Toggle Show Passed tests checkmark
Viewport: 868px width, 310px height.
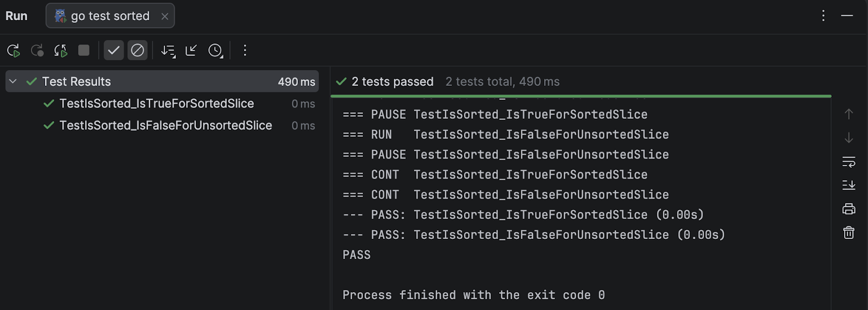(x=113, y=50)
